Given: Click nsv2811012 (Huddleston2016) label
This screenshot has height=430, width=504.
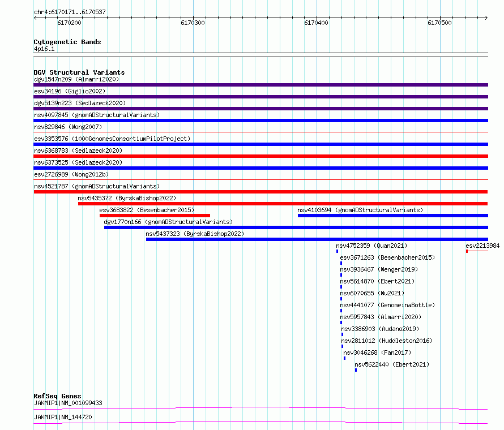Looking at the screenshot, I should (x=387, y=341).
